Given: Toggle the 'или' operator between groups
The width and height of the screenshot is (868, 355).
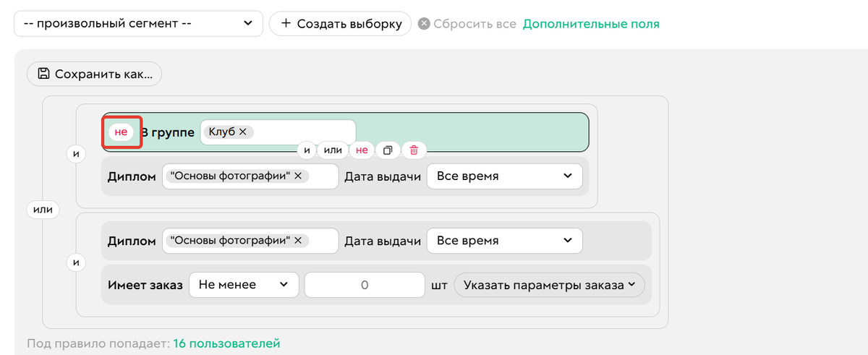Looking at the screenshot, I should (x=43, y=210).
